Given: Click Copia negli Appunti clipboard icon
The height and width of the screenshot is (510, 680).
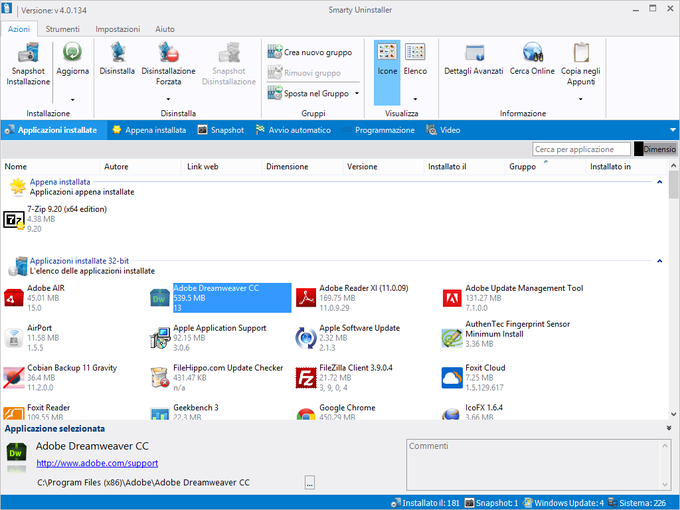Looking at the screenshot, I should (581, 52).
